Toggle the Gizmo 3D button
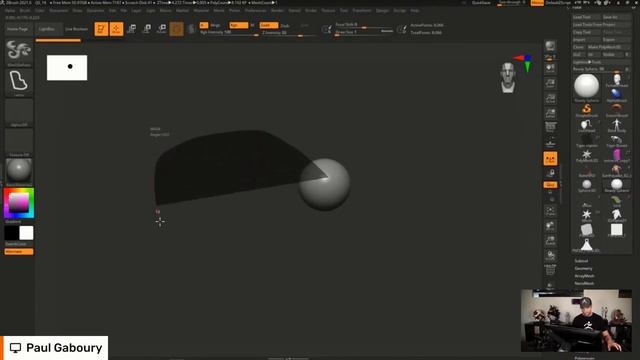 coord(176,29)
